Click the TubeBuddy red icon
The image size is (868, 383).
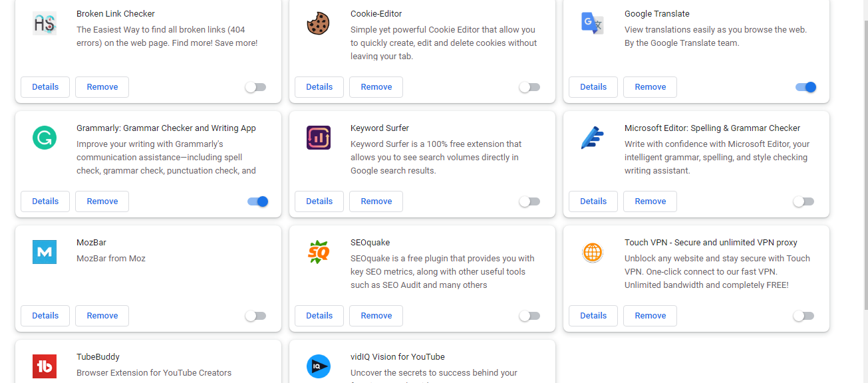pos(44,366)
